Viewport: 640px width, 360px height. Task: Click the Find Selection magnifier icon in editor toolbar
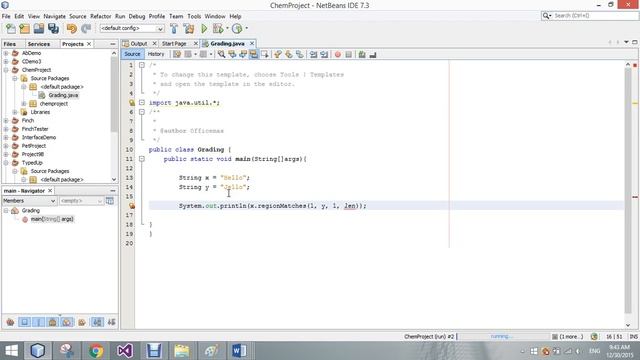point(221,54)
